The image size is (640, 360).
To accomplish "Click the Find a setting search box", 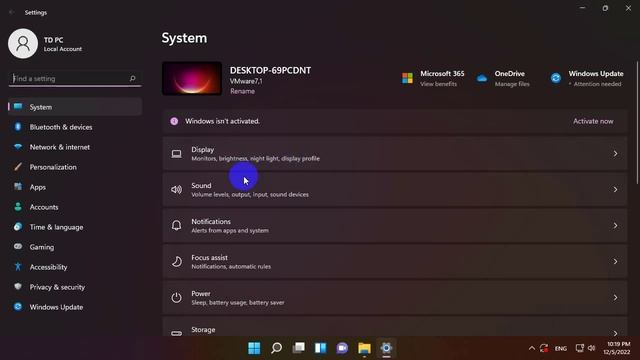I will click(75, 78).
